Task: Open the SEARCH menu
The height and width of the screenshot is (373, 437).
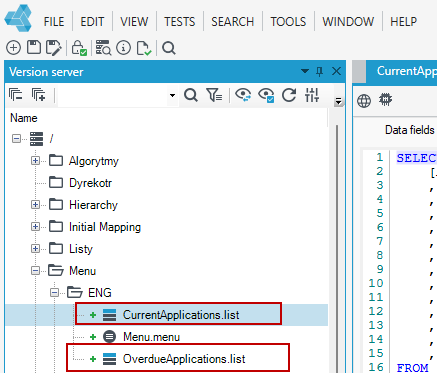Action: [x=233, y=22]
